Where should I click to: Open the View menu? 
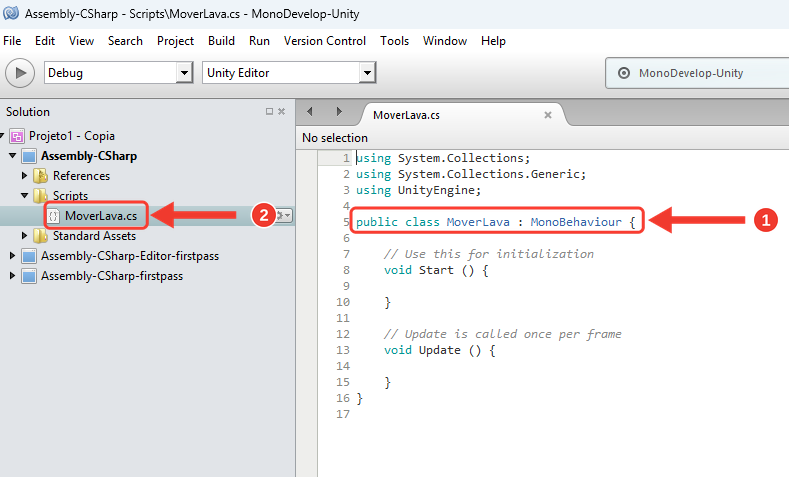[82, 41]
